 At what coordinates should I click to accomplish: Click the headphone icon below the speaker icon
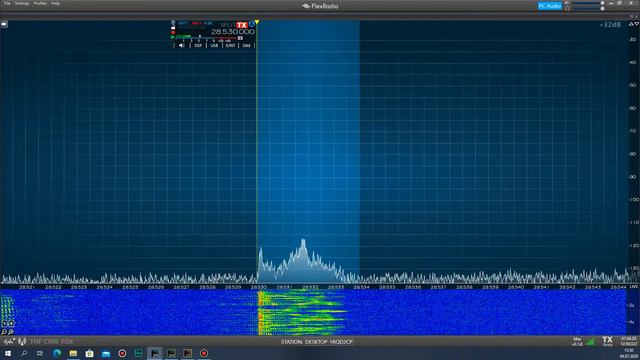[567, 8]
